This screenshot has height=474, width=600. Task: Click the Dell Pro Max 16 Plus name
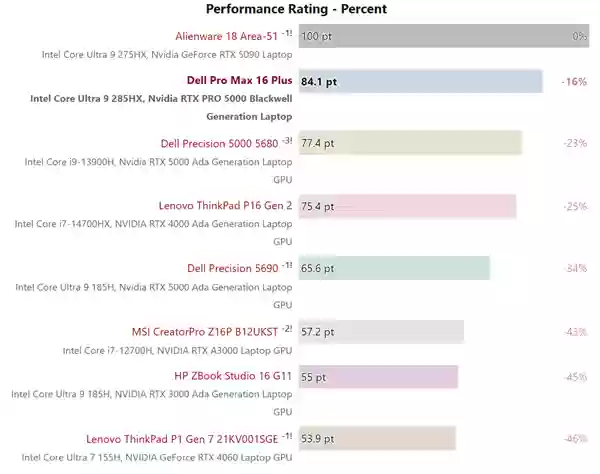click(x=239, y=81)
